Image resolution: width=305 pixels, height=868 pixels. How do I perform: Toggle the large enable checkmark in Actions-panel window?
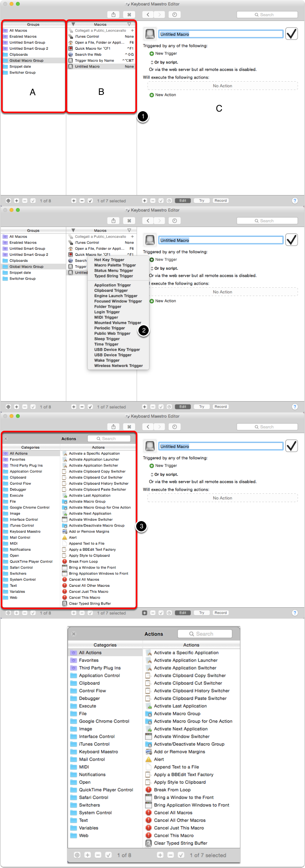(x=291, y=446)
